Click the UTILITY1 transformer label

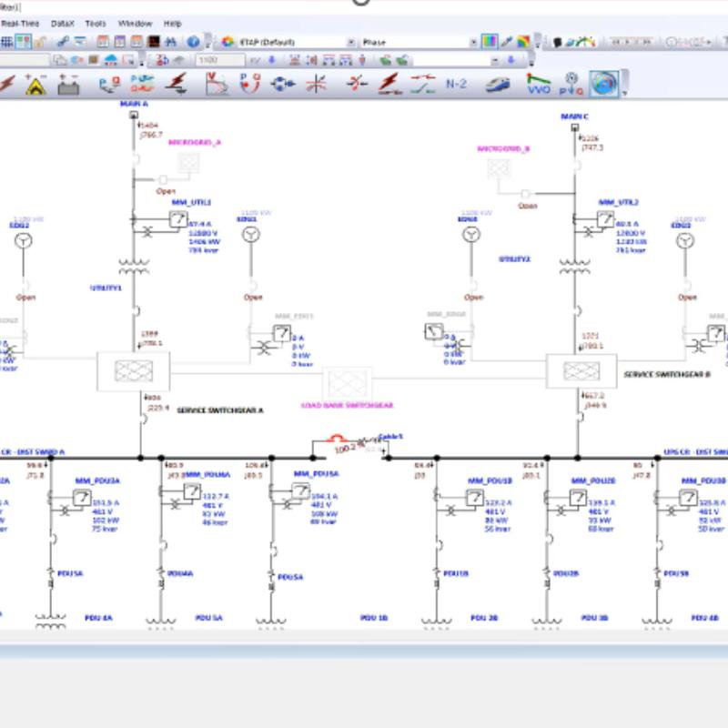click(x=106, y=288)
